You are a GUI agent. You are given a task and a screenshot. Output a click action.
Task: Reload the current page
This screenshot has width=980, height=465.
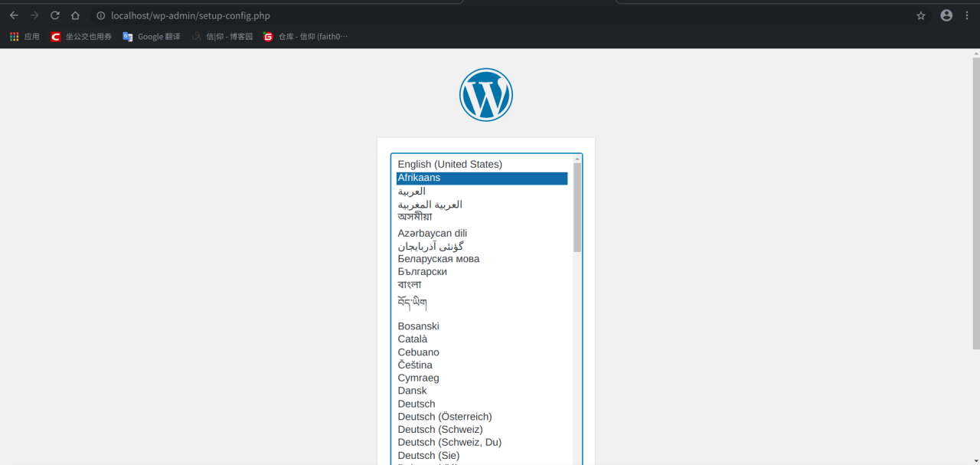pos(54,15)
